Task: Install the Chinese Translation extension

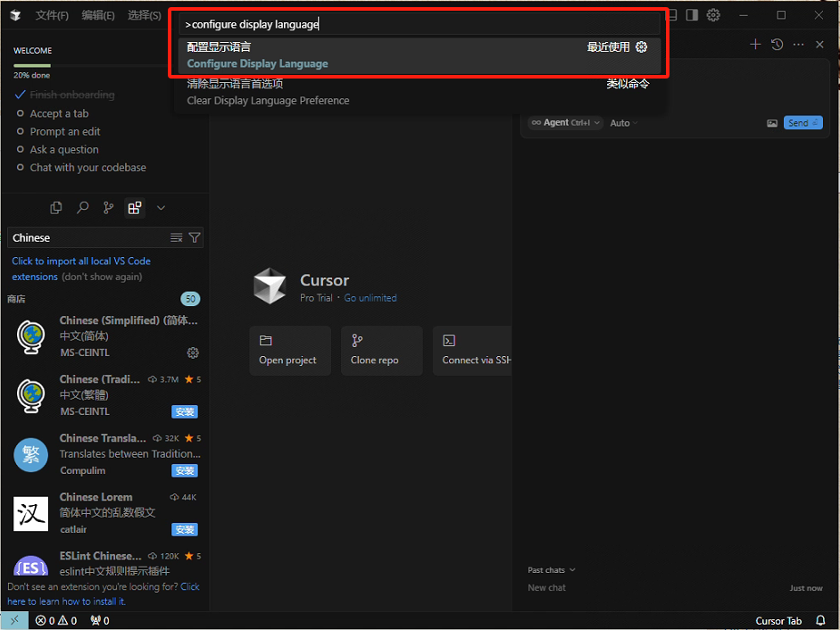Action: (185, 470)
